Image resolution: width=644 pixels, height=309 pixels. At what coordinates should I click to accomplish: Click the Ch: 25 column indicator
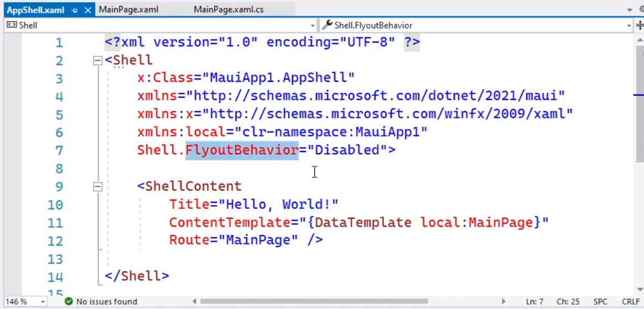(x=568, y=302)
